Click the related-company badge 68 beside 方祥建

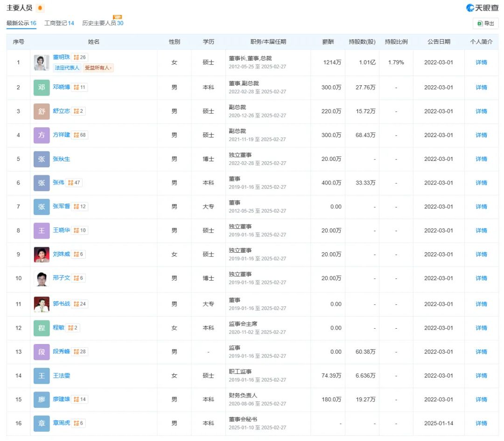80,135
